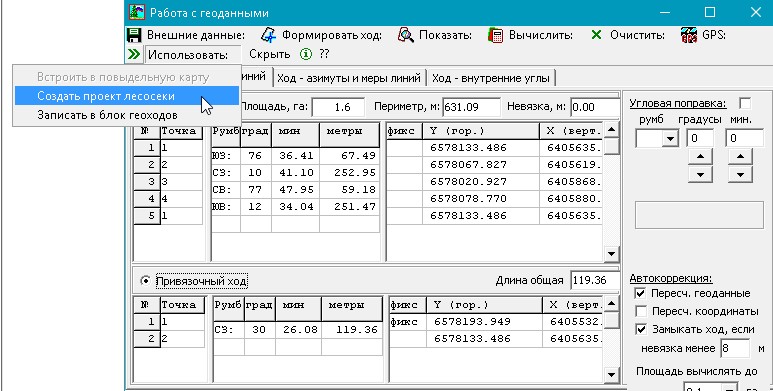
Task: Maximize the Работа с геоданными window
Action: pos(710,12)
